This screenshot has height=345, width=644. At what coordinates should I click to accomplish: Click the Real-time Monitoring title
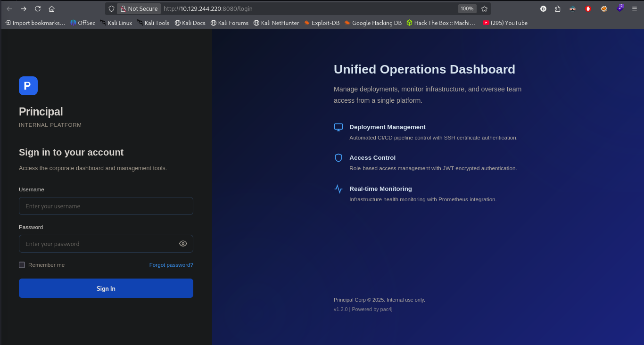380,189
